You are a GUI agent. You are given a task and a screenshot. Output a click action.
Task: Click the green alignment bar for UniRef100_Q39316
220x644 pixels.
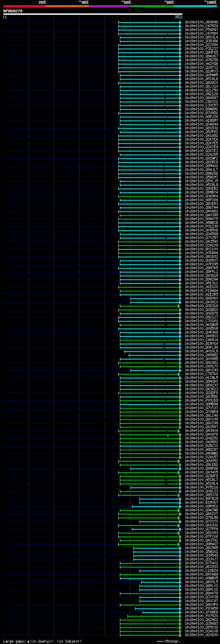click(150, 306)
